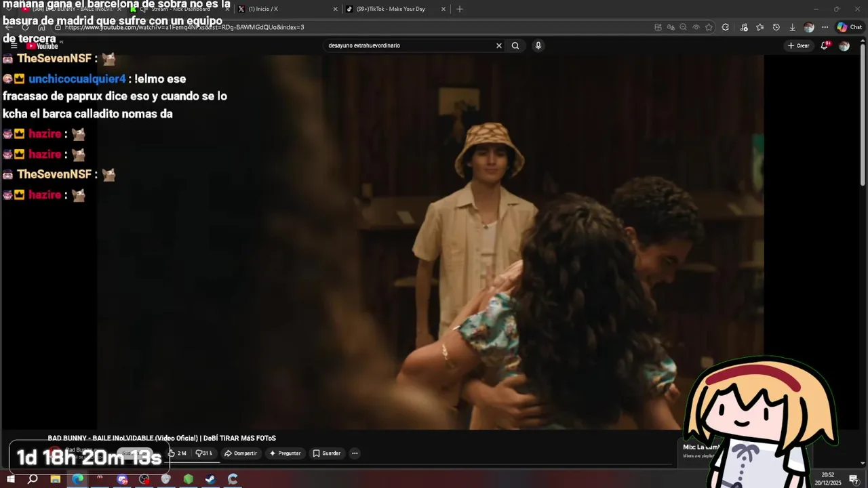Viewport: 868px width, 488px height.
Task: Open the favorites list icon
Action: click(x=760, y=27)
